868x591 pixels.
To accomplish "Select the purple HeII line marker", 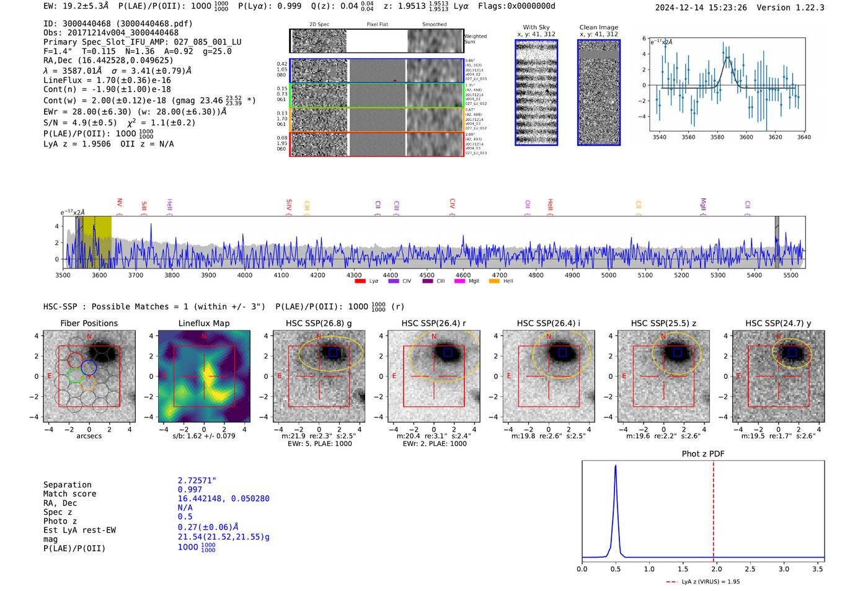I will tap(169, 206).
